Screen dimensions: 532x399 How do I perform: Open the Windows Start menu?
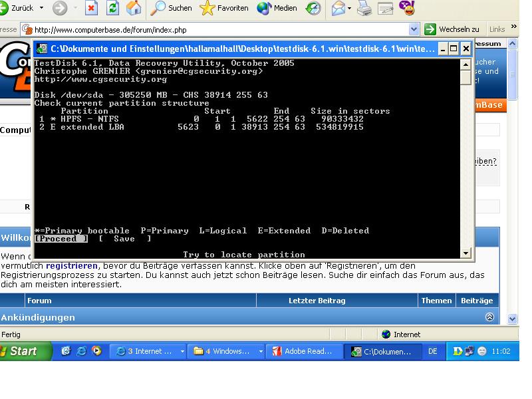(25, 351)
